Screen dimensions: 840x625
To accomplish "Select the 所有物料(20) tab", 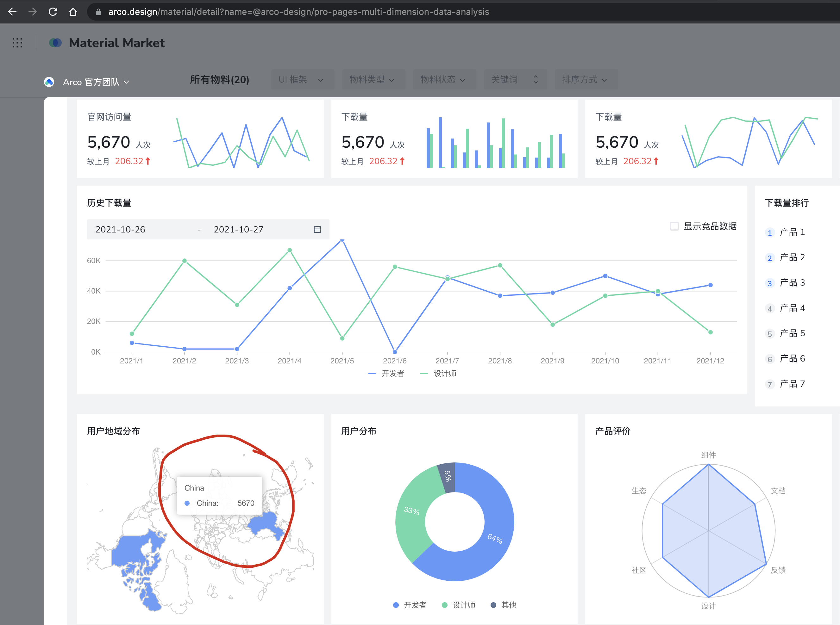I will pyautogui.click(x=220, y=79).
